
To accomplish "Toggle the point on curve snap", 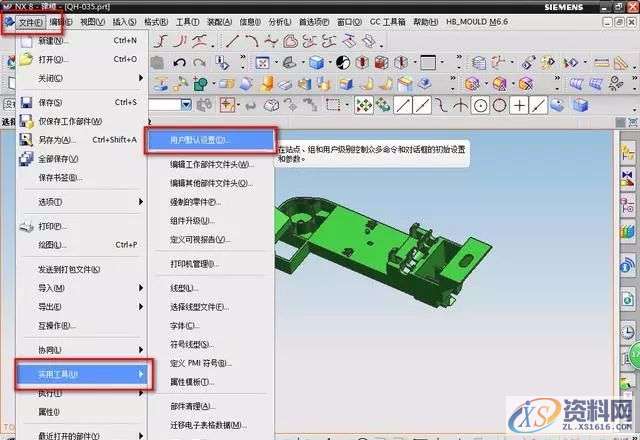I will tap(538, 105).
